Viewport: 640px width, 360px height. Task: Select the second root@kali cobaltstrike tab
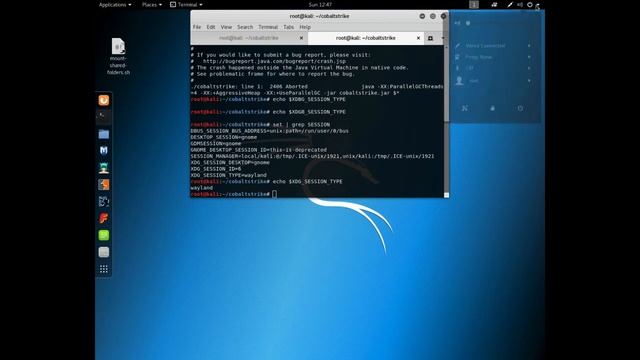point(366,38)
